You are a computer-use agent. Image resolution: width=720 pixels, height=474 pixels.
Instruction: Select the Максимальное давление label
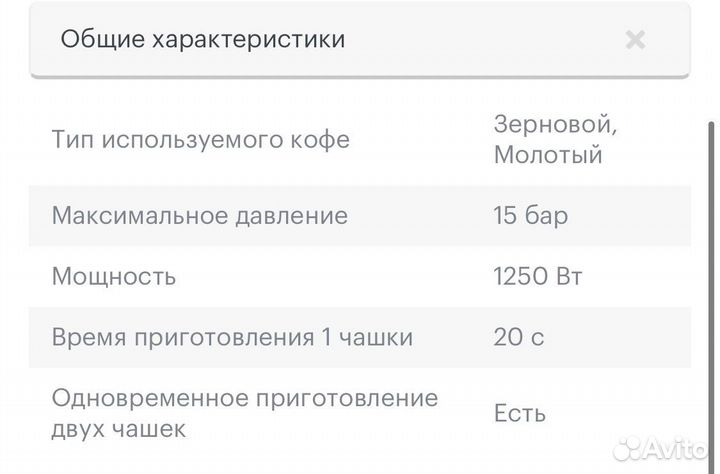tap(200, 215)
